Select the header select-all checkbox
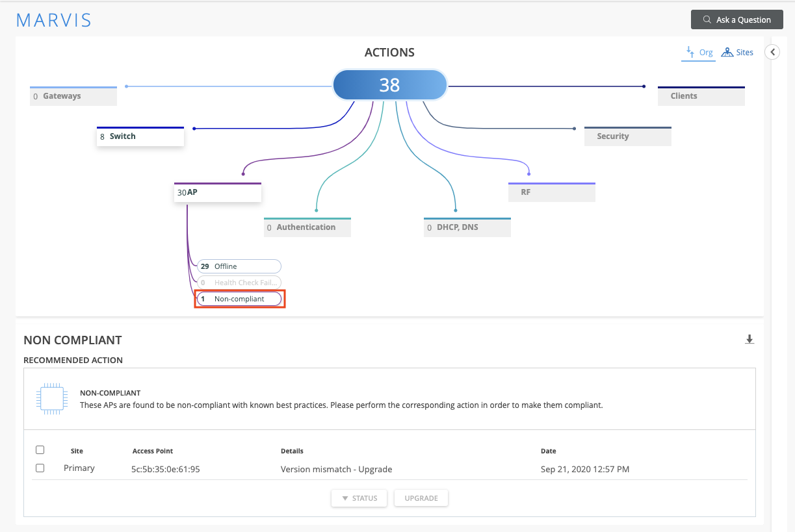795x532 pixels. point(40,450)
